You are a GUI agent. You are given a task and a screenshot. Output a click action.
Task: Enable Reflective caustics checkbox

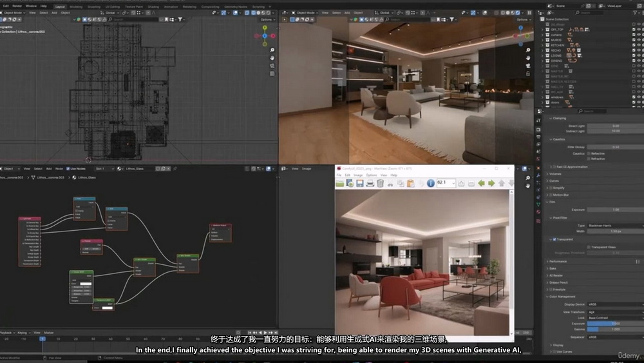point(589,153)
